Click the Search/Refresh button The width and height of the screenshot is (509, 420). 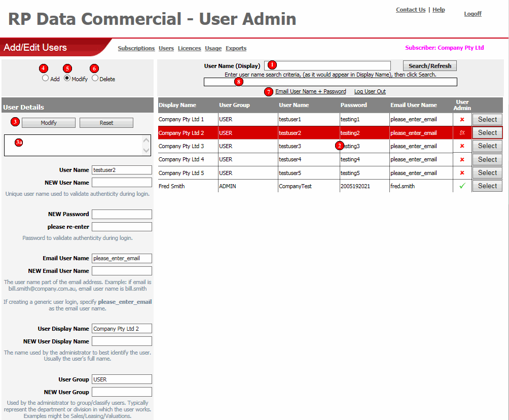tap(430, 66)
